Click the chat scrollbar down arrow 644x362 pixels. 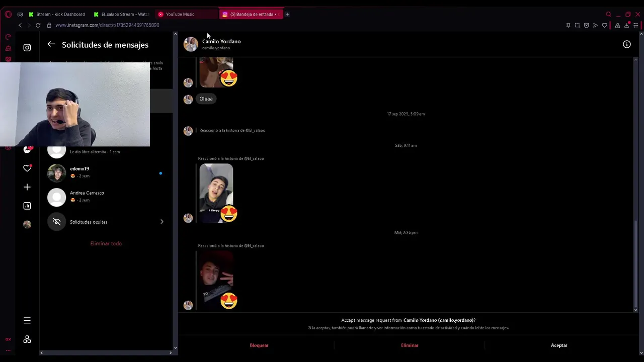(635, 310)
